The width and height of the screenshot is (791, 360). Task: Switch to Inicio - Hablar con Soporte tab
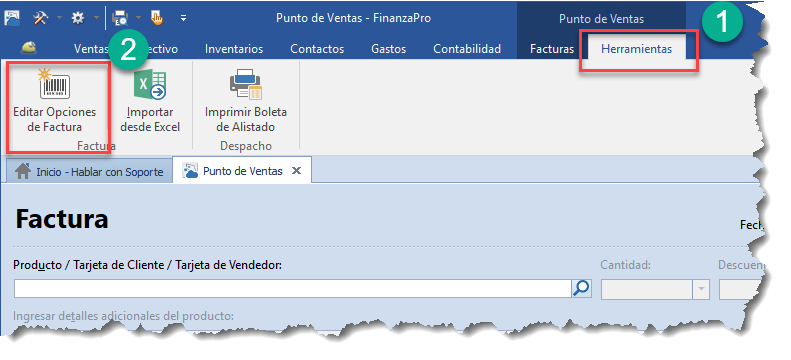pyautogui.click(x=89, y=172)
